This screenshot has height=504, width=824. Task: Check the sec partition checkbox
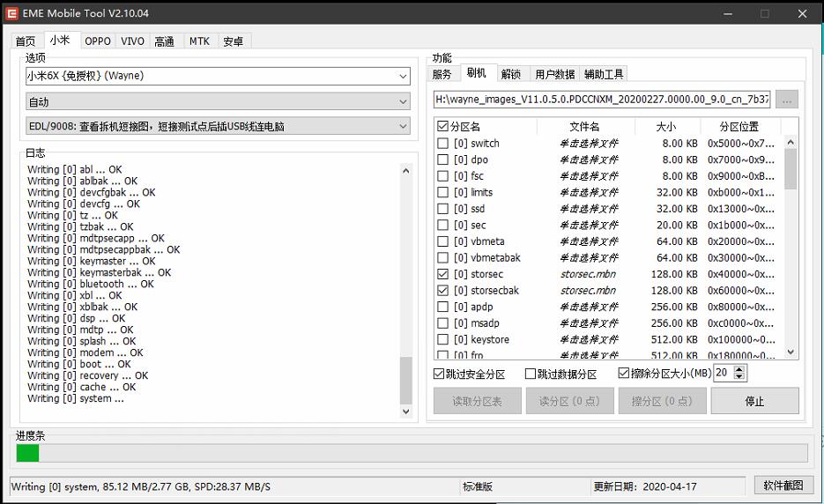(443, 225)
